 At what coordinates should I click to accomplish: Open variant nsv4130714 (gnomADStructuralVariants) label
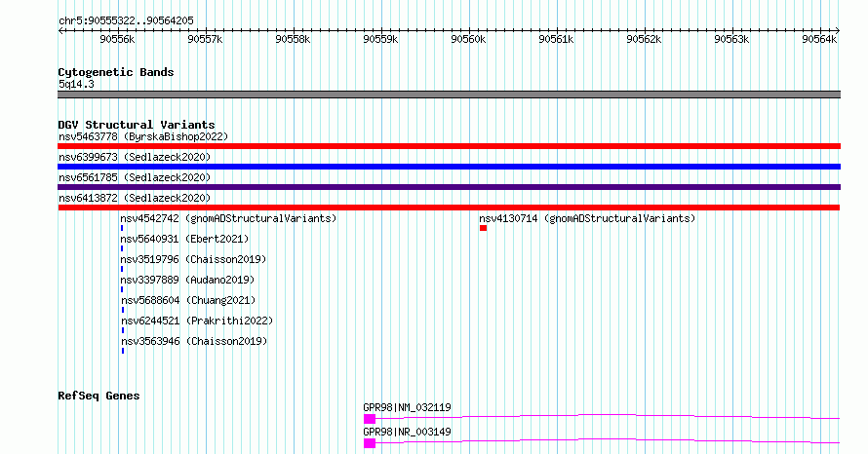tap(587, 218)
